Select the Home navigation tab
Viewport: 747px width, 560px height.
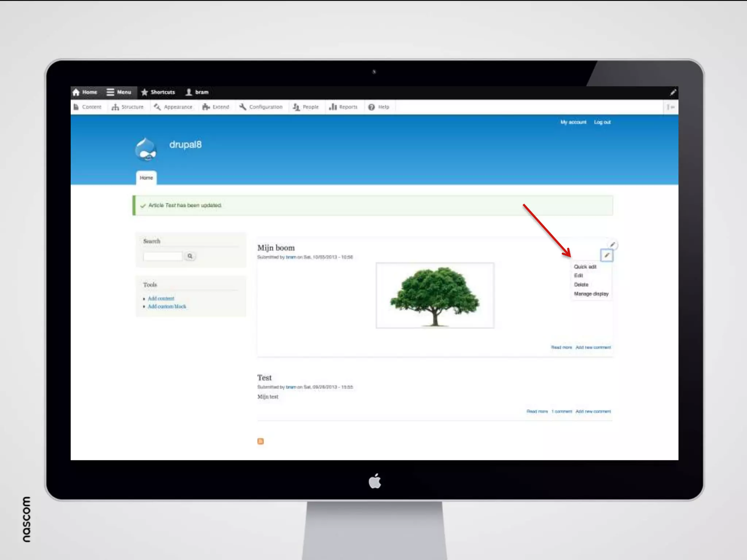[146, 178]
